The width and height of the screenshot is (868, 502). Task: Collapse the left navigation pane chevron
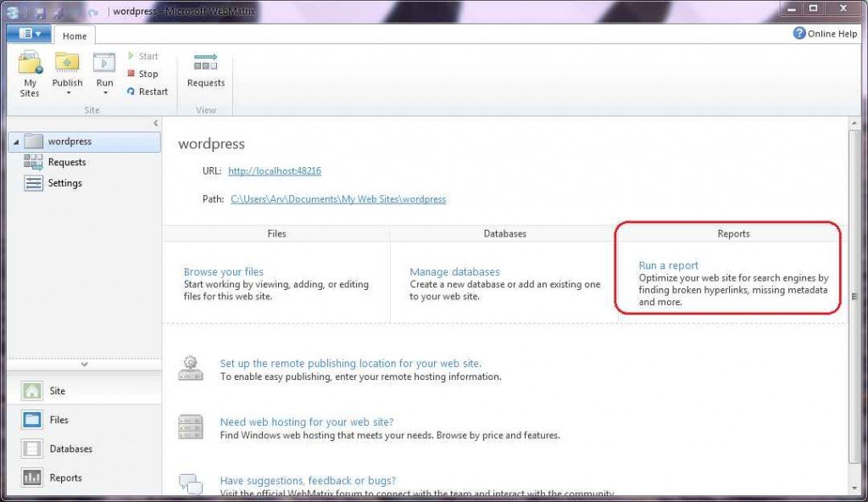(156, 123)
